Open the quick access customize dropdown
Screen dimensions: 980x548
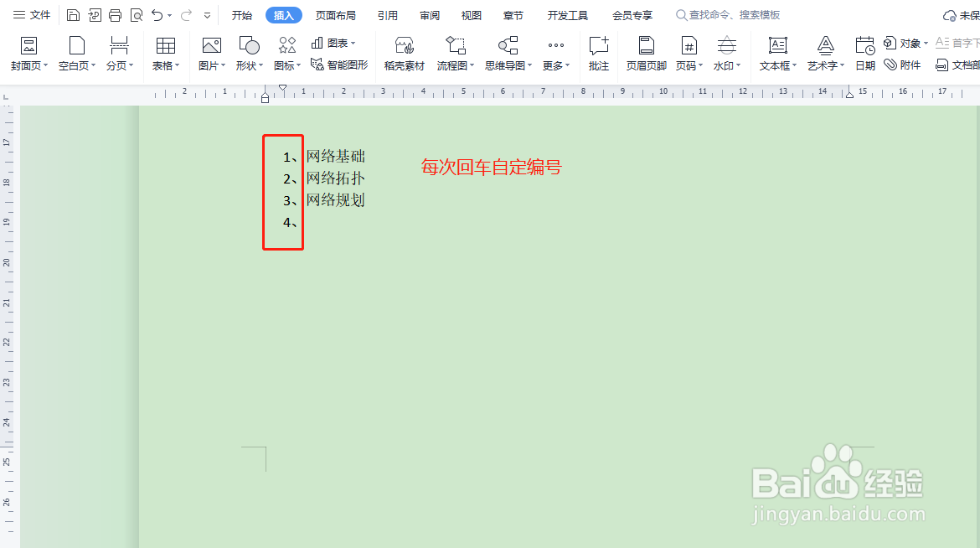207,16
